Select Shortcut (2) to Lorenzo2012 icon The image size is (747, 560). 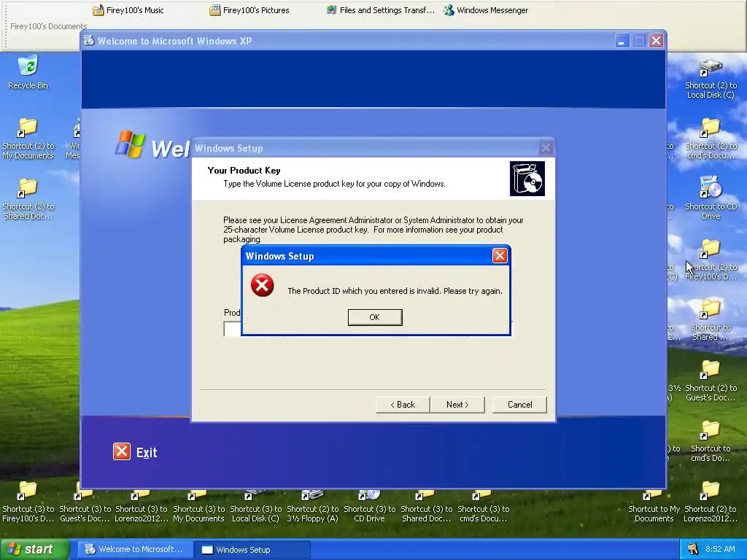tap(711, 502)
